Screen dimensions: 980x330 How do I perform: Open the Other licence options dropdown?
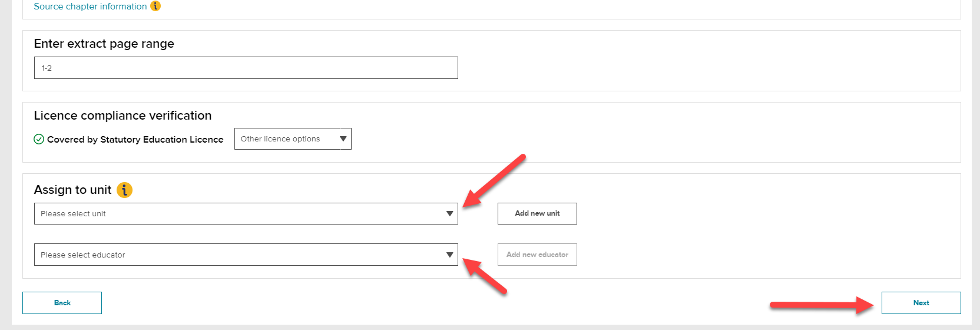point(293,139)
